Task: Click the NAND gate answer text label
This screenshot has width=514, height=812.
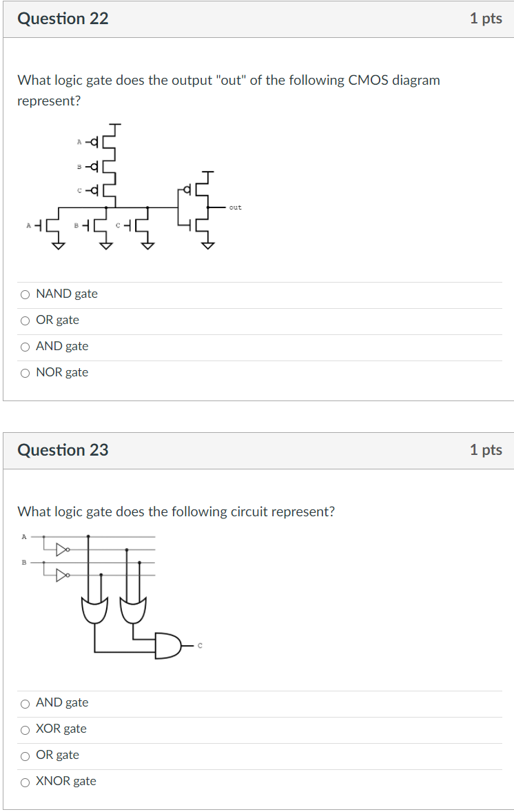Action: pyautogui.click(x=67, y=294)
